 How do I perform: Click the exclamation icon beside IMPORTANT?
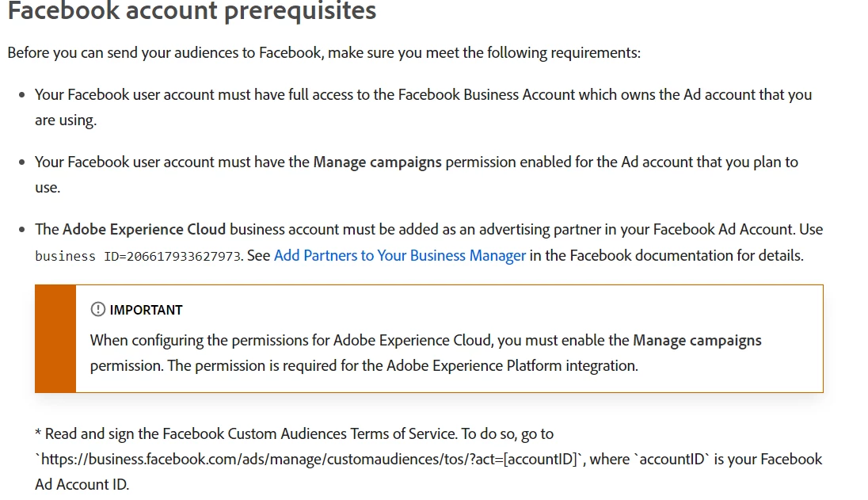[x=98, y=309]
